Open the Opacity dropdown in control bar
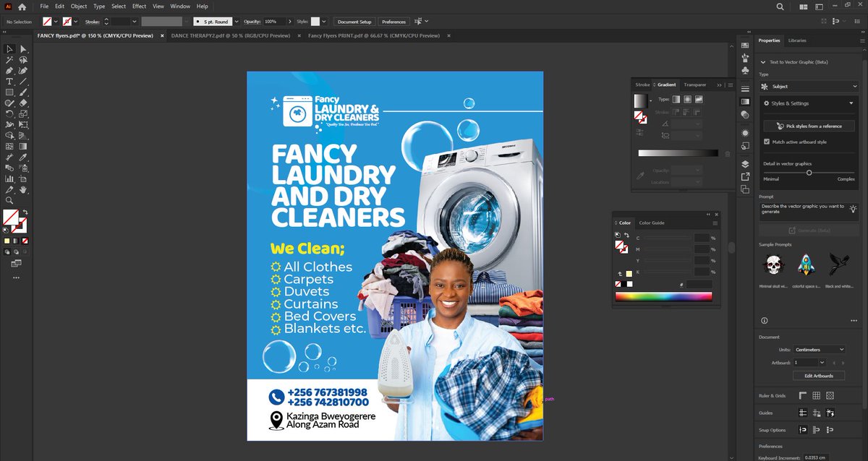This screenshot has height=461, width=868. click(292, 22)
